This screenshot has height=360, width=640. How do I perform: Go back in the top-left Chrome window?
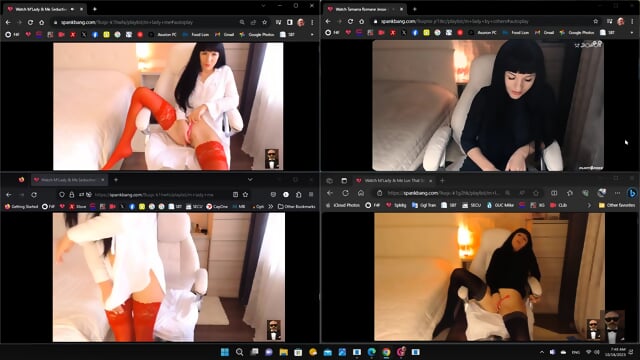(8, 22)
